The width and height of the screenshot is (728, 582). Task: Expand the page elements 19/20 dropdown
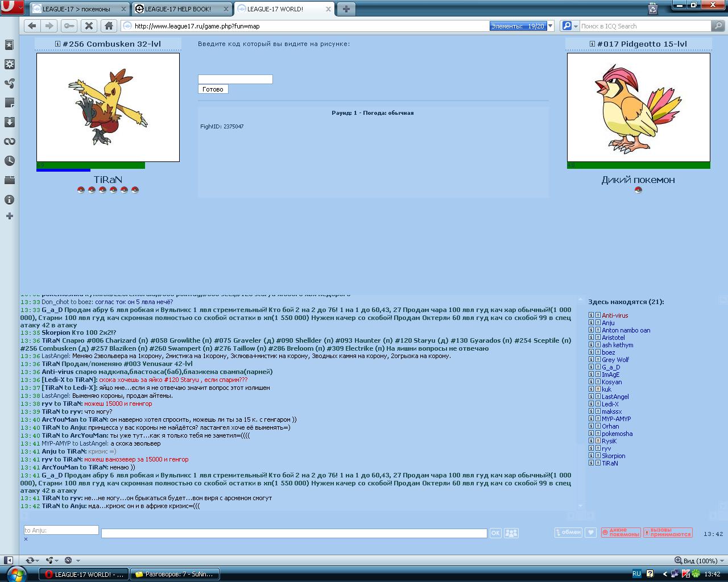[x=550, y=26]
